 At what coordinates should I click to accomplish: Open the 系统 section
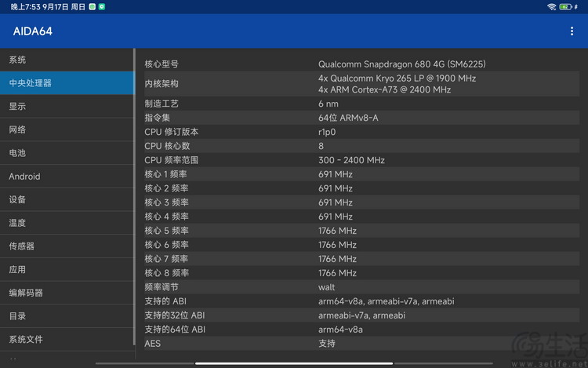pyautogui.click(x=67, y=60)
